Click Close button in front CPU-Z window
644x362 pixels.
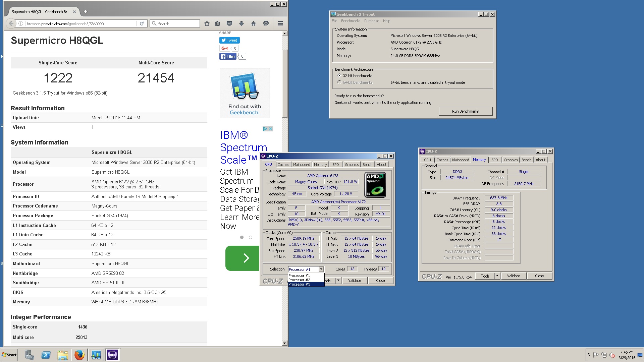click(380, 281)
